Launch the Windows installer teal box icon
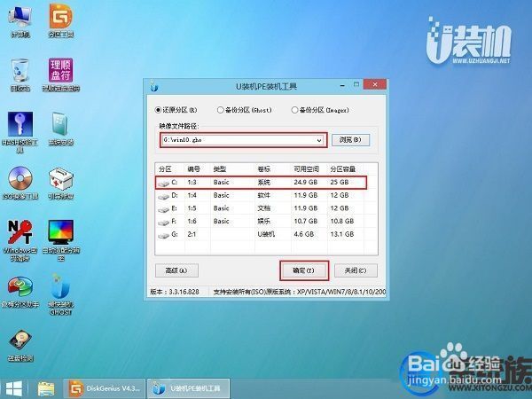 pyautogui.click(x=60, y=129)
